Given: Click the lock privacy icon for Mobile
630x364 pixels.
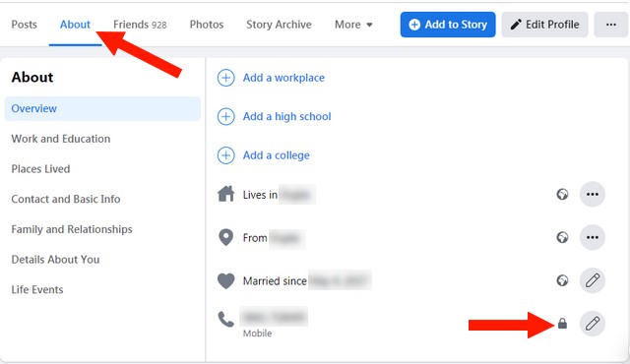Looking at the screenshot, I should coord(562,323).
